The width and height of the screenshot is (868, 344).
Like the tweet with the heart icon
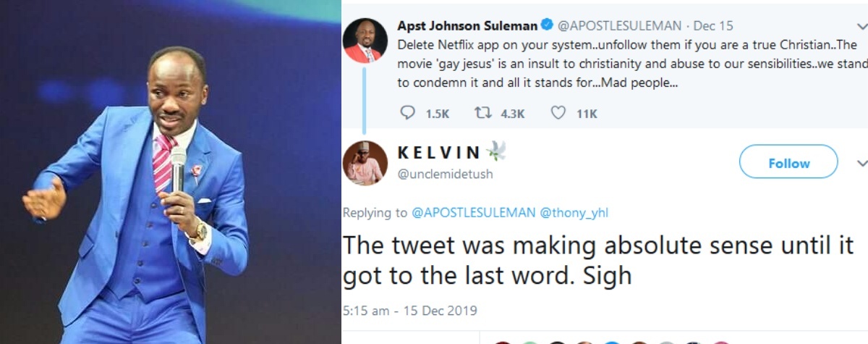pos(558,113)
